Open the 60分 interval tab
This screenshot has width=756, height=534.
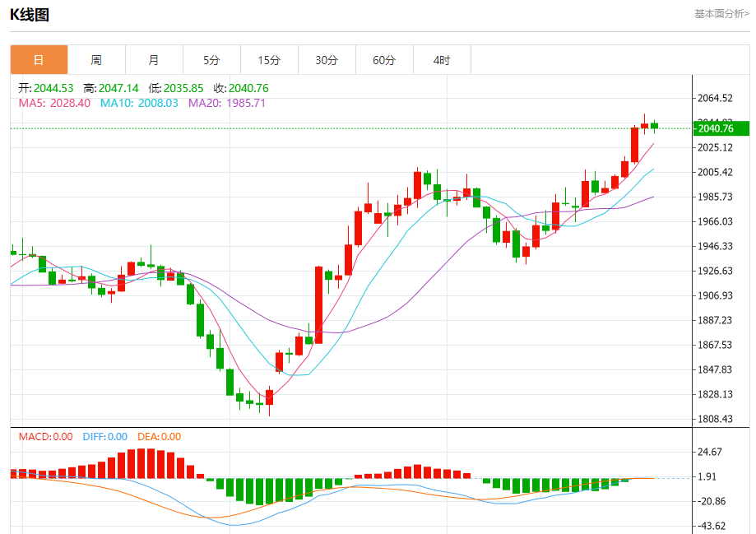pos(384,60)
